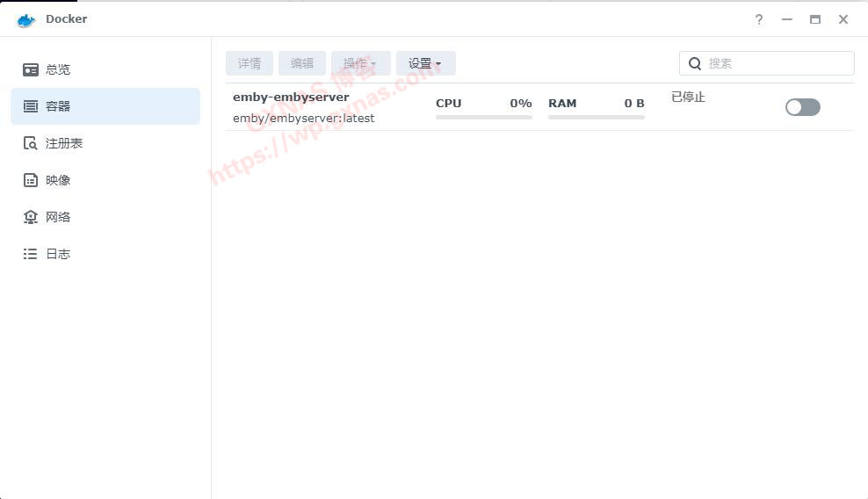Click the Log (日志) sidebar icon
The width and height of the screenshot is (868, 499).
point(31,254)
